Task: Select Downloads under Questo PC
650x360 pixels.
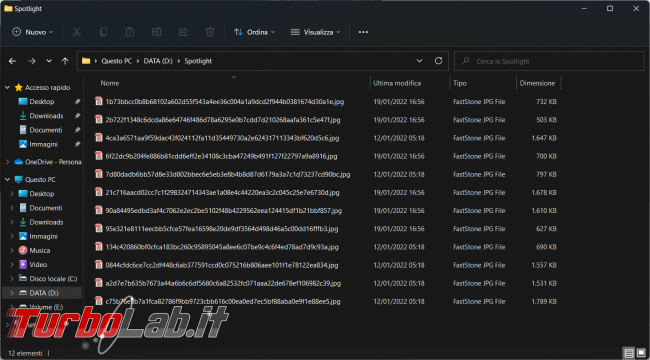Action: click(x=46, y=222)
